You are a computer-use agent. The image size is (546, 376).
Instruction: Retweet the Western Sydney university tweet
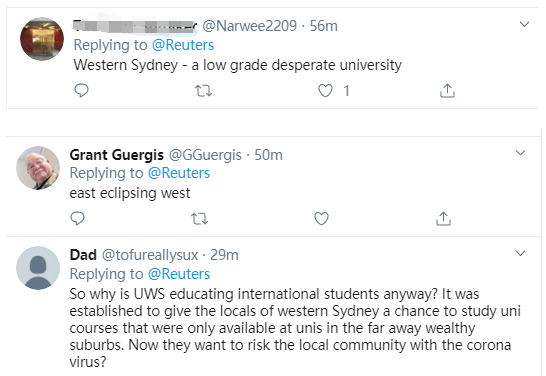[203, 91]
